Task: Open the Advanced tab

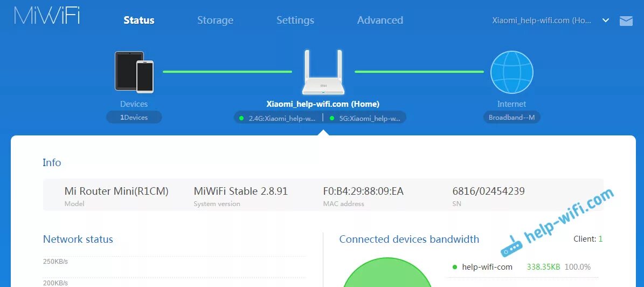Action: click(x=380, y=20)
